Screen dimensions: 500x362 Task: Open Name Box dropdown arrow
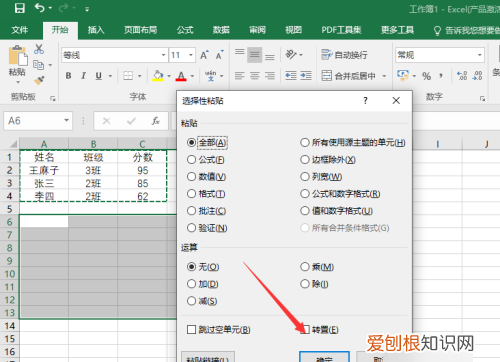click(x=66, y=121)
